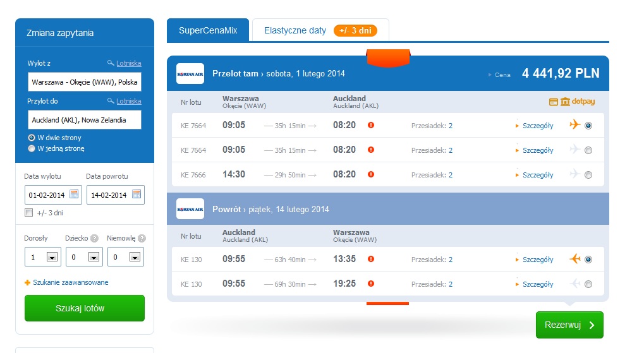
Task: Click the Wylot z departure airport field
Action: tap(85, 81)
